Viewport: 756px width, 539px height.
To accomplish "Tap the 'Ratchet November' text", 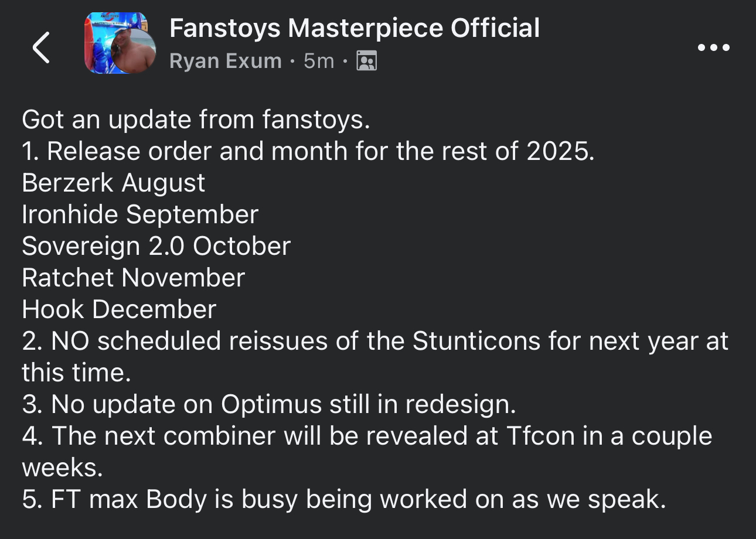I will pyautogui.click(x=133, y=278).
